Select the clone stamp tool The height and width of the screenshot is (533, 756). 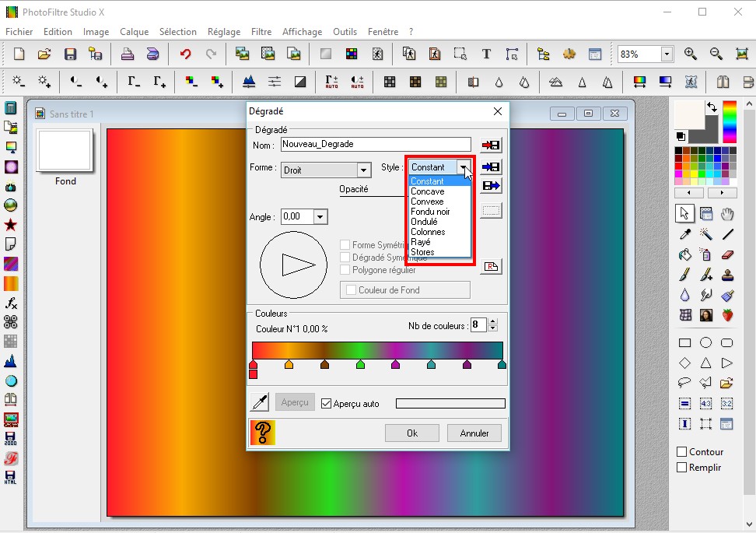pos(727,275)
